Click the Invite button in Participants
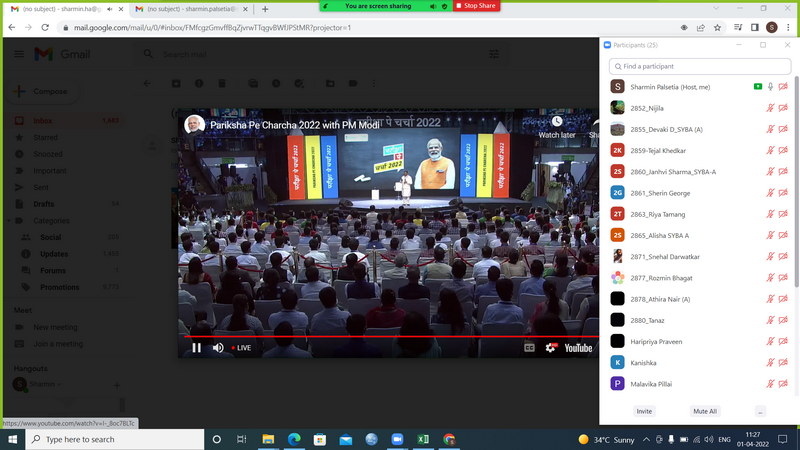This screenshot has height=450, width=800. (x=644, y=411)
